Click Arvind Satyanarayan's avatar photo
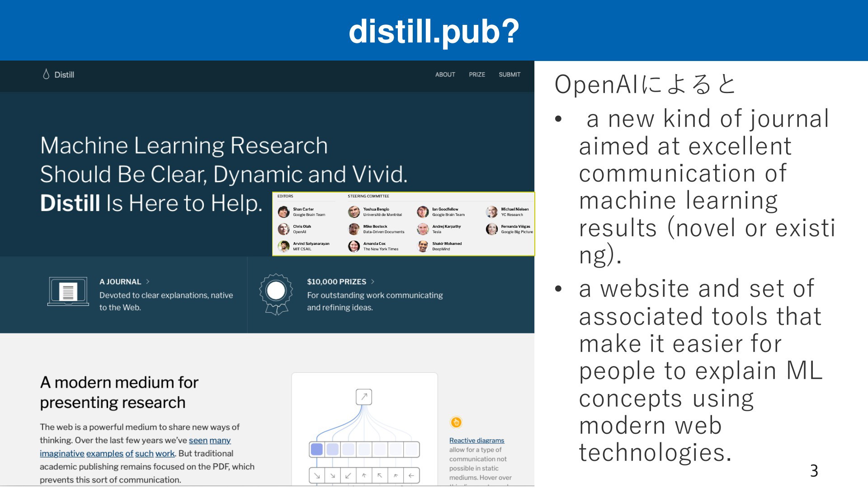Image resolution: width=868 pixels, height=488 pixels. 283,246
